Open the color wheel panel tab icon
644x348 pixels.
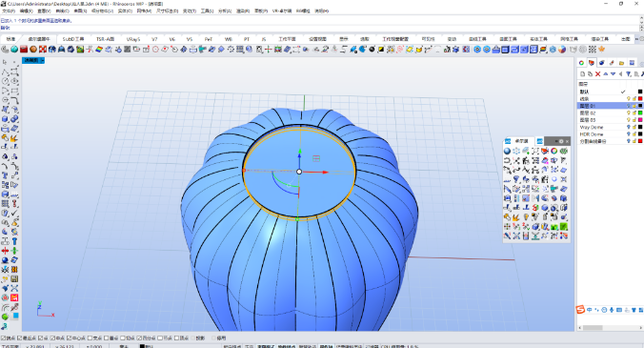click(x=581, y=63)
